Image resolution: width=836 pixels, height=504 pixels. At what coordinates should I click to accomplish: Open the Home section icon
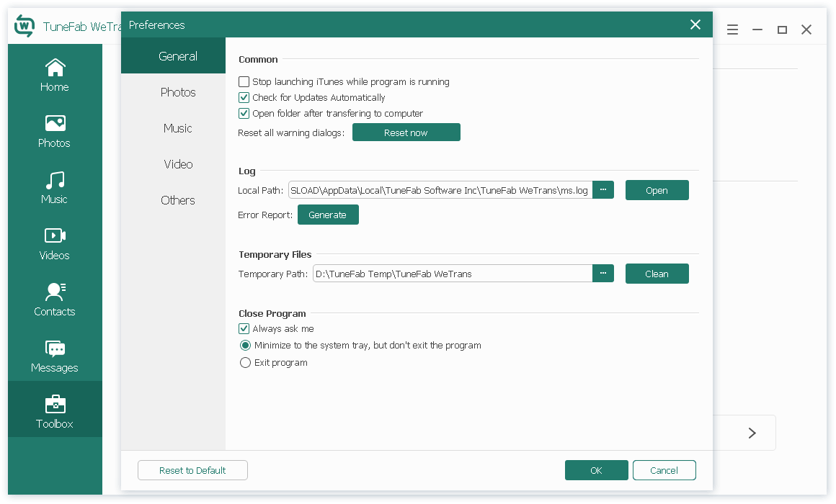click(x=55, y=68)
